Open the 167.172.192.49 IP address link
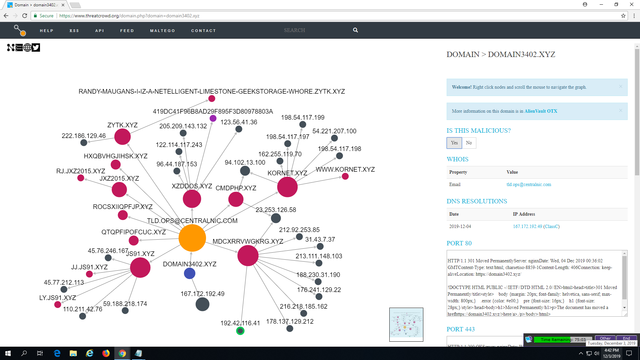640x360 pixels. (527, 227)
